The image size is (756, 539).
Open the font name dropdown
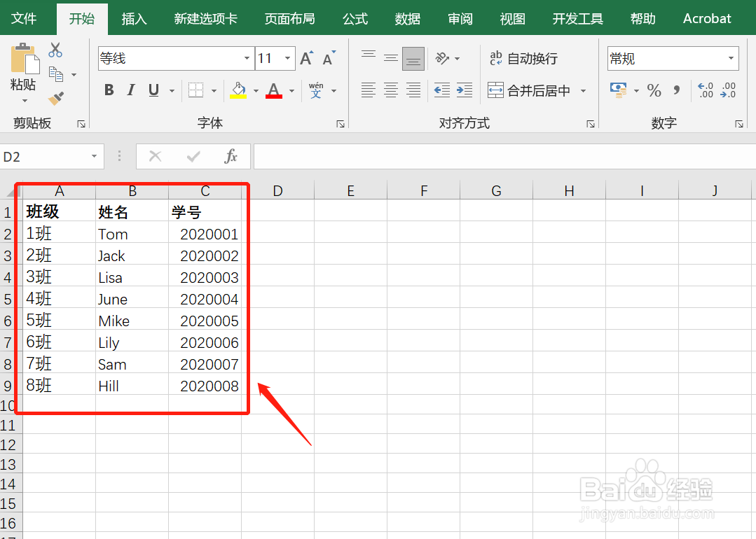coord(246,59)
